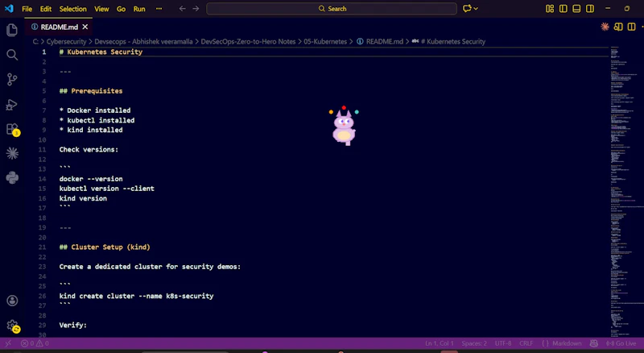Click the remote window icon in the status bar
This screenshot has height=353, width=644.
point(8,343)
